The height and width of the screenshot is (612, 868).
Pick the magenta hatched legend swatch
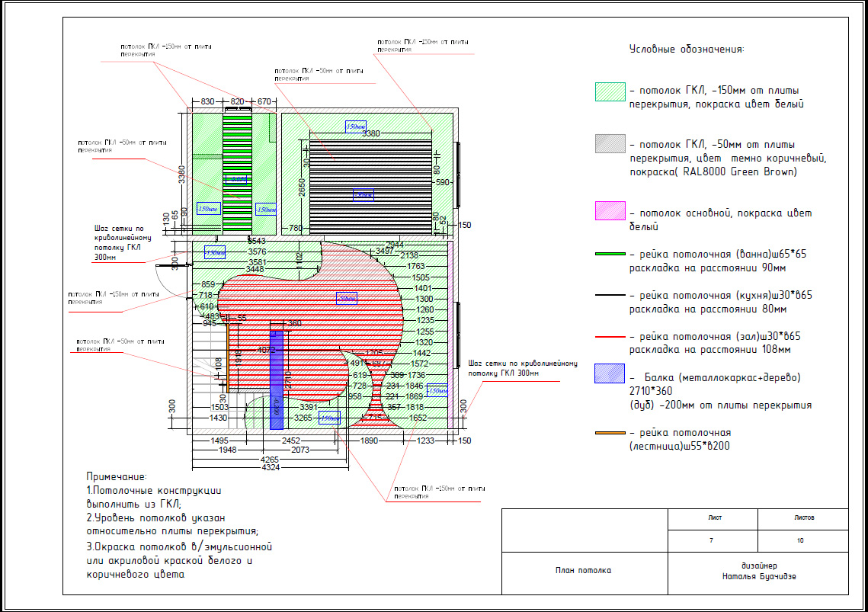coord(610,210)
